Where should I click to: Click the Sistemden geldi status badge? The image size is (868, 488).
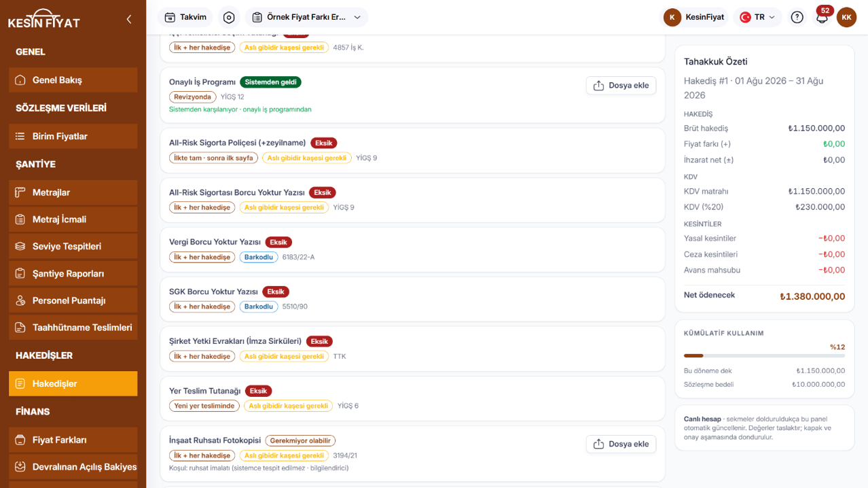pyautogui.click(x=270, y=82)
